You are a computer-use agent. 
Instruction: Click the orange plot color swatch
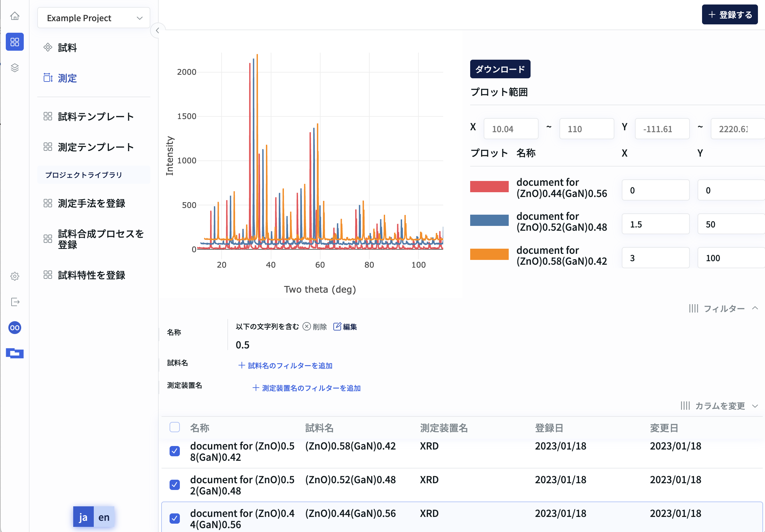[x=489, y=254]
